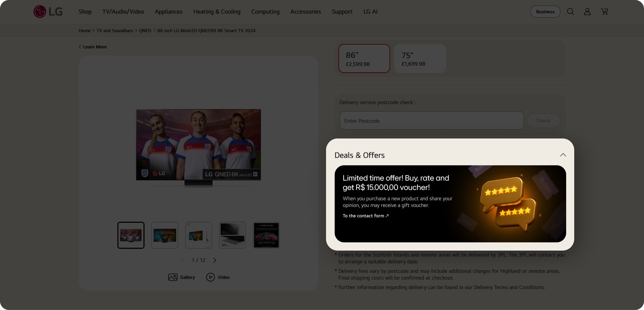The image size is (644, 310).
Task: Click the previous gallery image arrow
Action: [182, 260]
